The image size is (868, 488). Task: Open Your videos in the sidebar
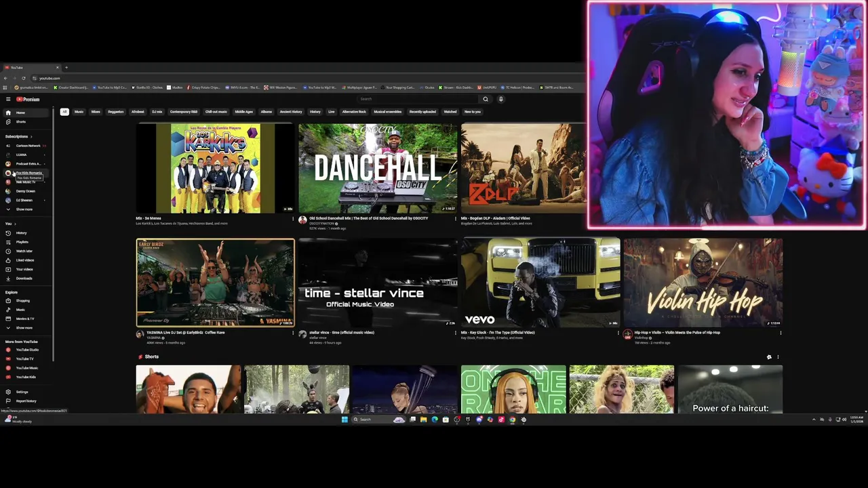coord(24,269)
